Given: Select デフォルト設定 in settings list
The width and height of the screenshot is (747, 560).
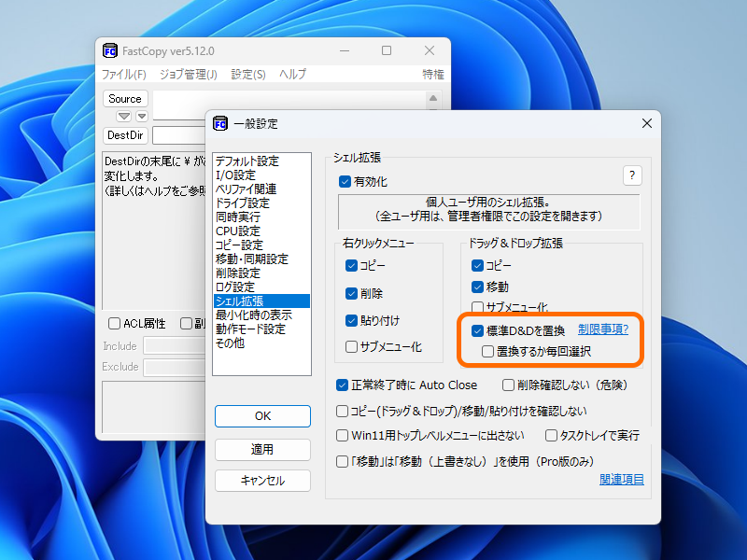Looking at the screenshot, I should coord(261,161).
